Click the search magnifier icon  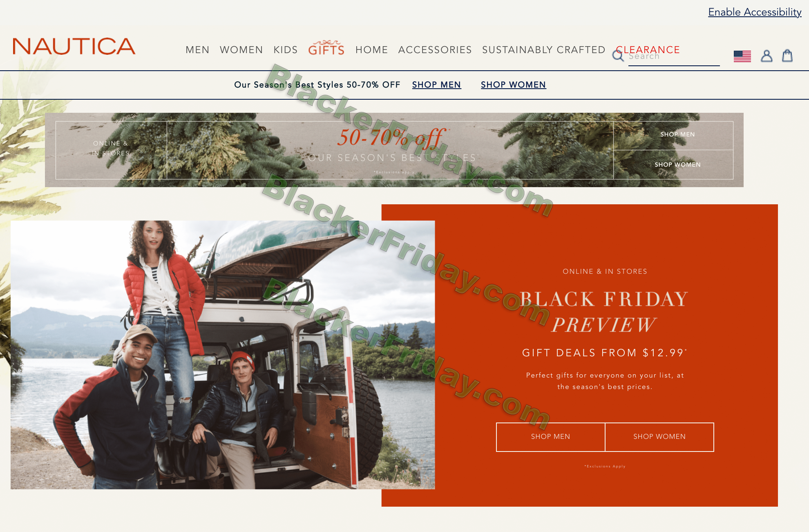point(618,56)
